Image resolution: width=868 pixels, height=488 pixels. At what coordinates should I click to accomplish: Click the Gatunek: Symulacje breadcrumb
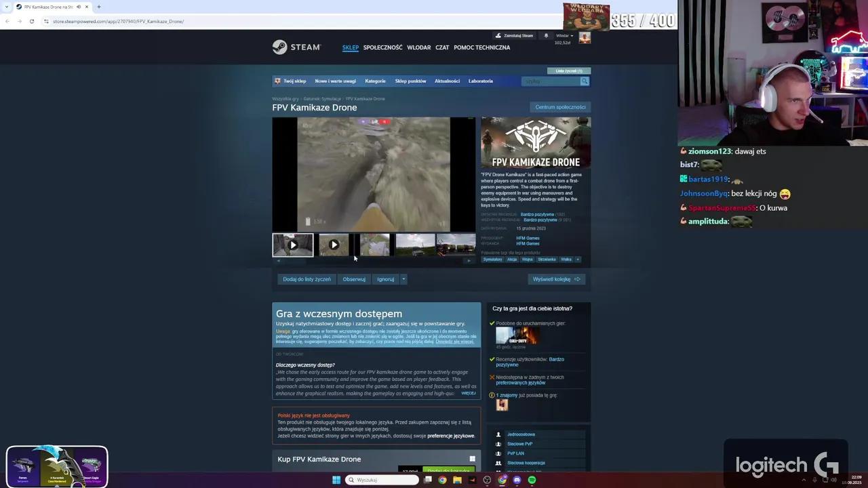[322, 99]
